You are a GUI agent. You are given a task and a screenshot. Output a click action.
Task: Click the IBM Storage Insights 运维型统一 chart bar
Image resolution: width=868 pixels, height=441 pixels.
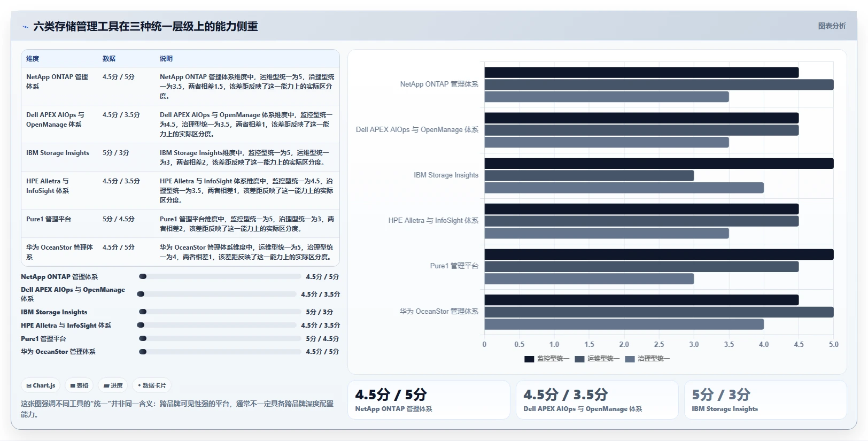point(589,175)
